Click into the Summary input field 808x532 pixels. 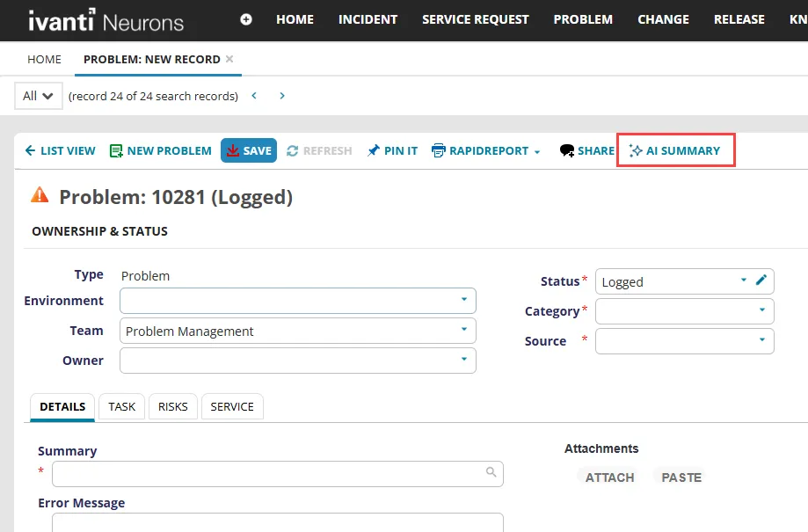click(277, 474)
